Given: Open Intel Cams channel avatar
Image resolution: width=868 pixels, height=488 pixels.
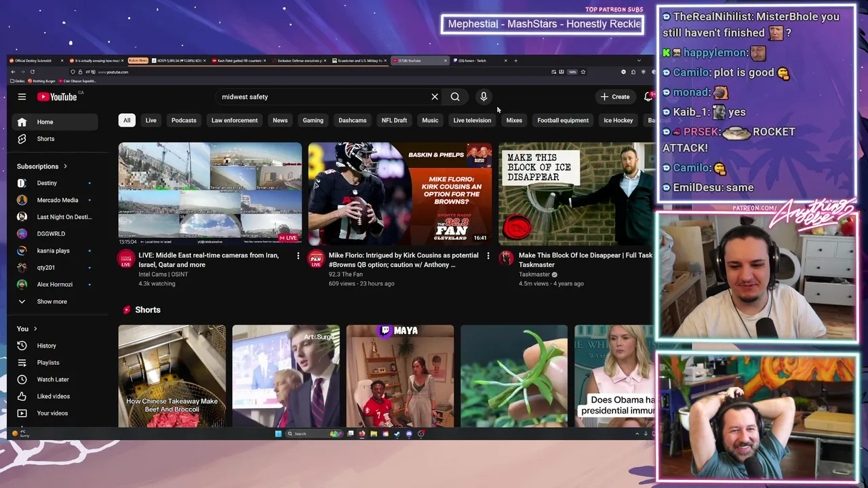Looking at the screenshot, I should pyautogui.click(x=126, y=259).
